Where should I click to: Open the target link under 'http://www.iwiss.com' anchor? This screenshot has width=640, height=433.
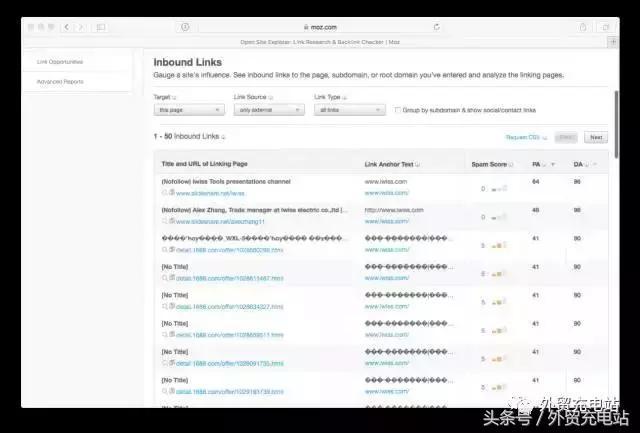pyautogui.click(x=387, y=221)
